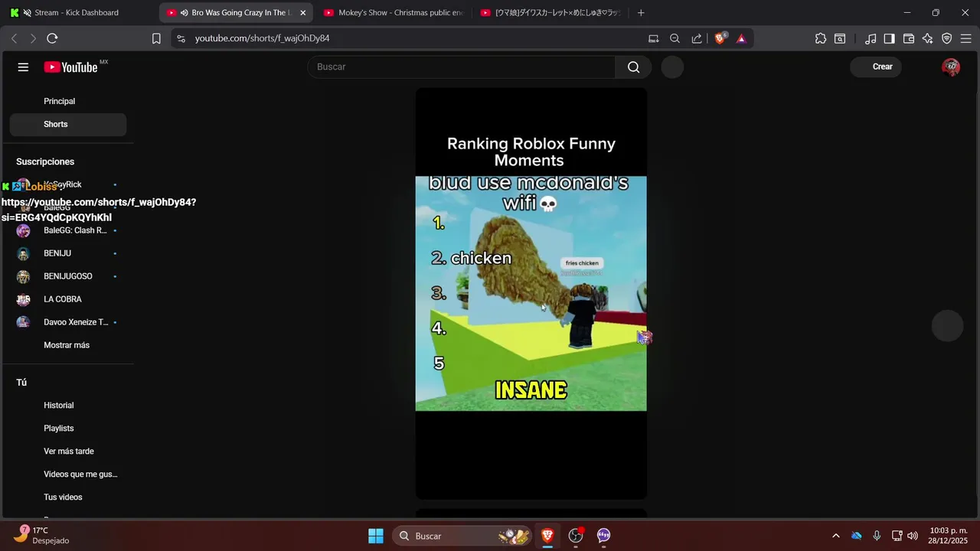Screen dimensions: 980x551
Task: Expand Mostrar más subscriptions
Action: click(68, 345)
